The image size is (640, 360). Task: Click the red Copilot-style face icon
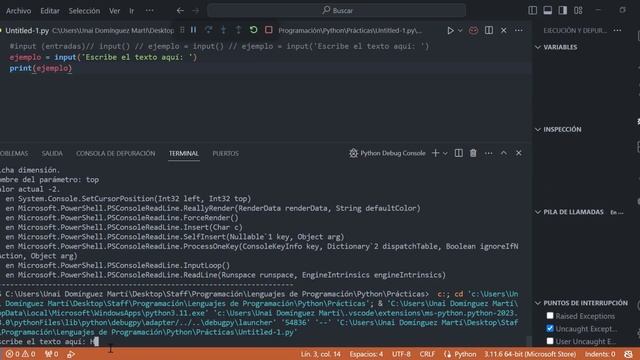tap(473, 31)
